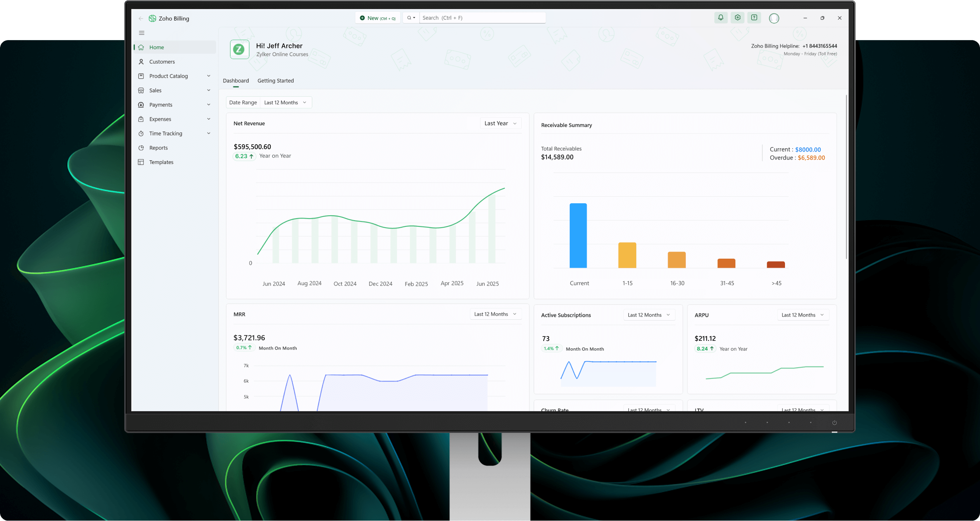Open the Date Range Last 12 Months dropdown

coord(285,102)
